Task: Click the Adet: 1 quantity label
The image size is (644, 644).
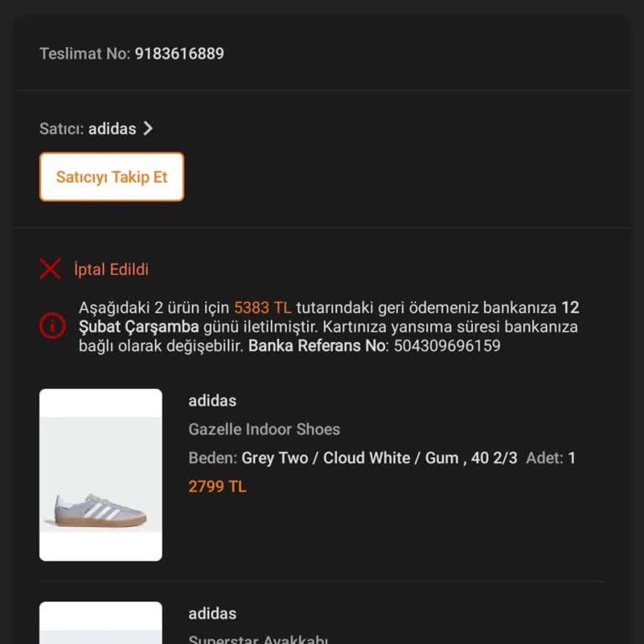Action: 550,458
